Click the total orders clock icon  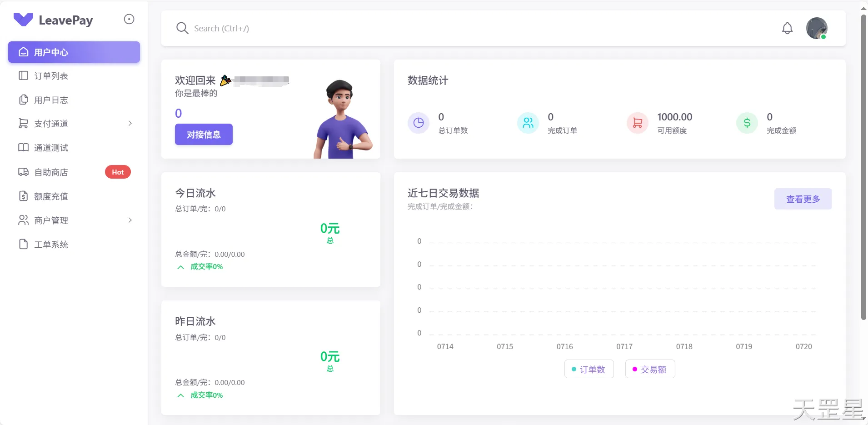click(x=418, y=123)
